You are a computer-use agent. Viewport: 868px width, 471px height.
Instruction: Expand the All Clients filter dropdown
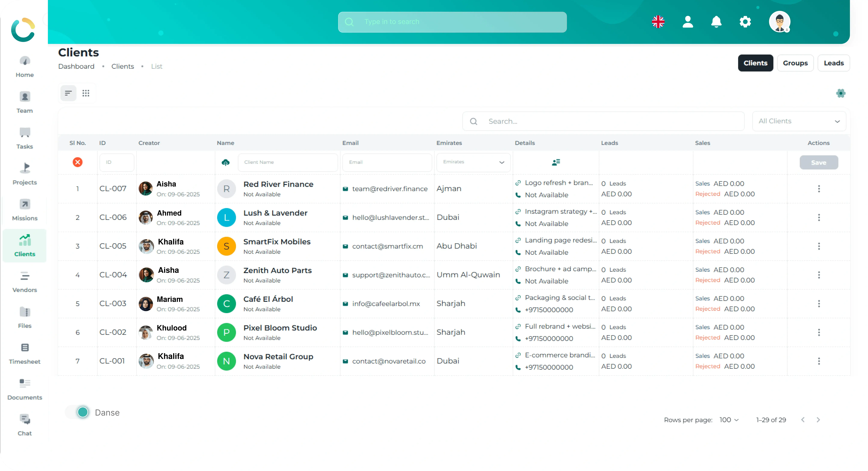click(799, 121)
